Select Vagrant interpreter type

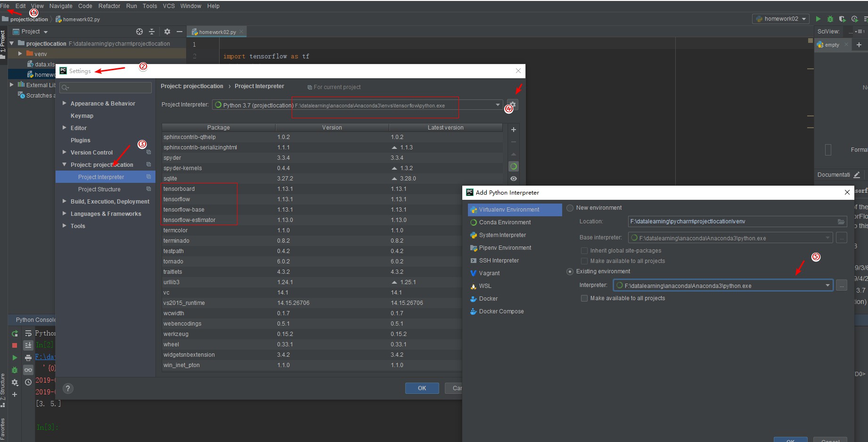489,273
